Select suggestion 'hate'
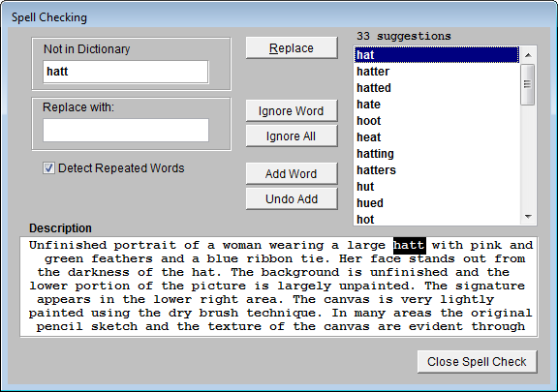 437,105
